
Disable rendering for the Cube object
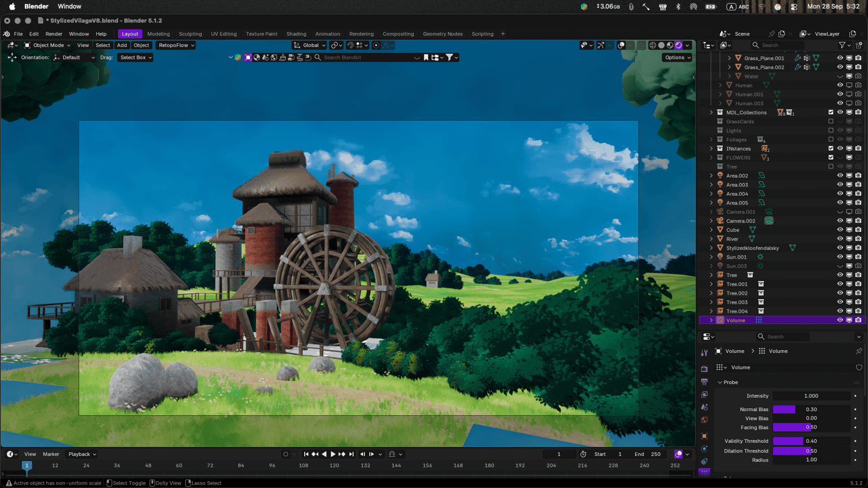pos(858,230)
